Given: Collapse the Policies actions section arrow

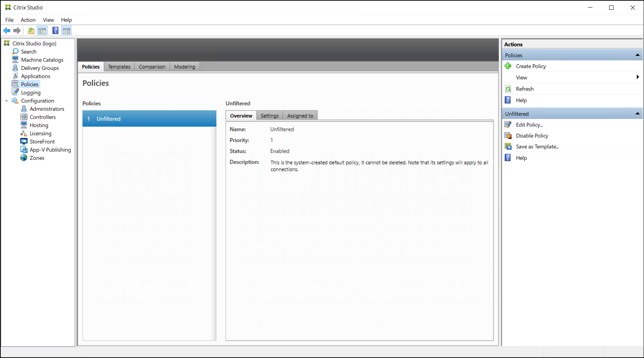Looking at the screenshot, I should click(637, 55).
